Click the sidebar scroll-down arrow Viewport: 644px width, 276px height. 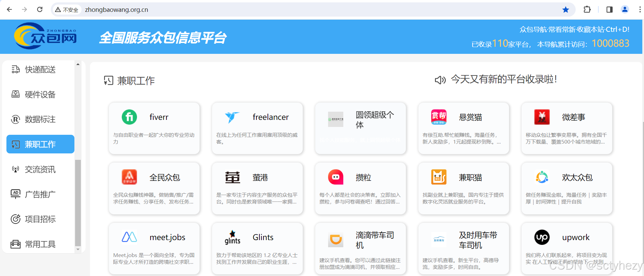pyautogui.click(x=78, y=250)
